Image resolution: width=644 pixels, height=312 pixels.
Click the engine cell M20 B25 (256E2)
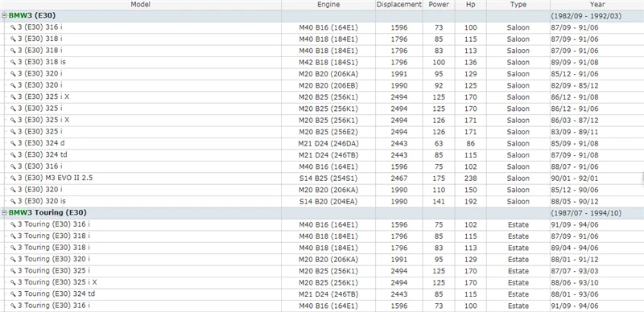pos(328,132)
